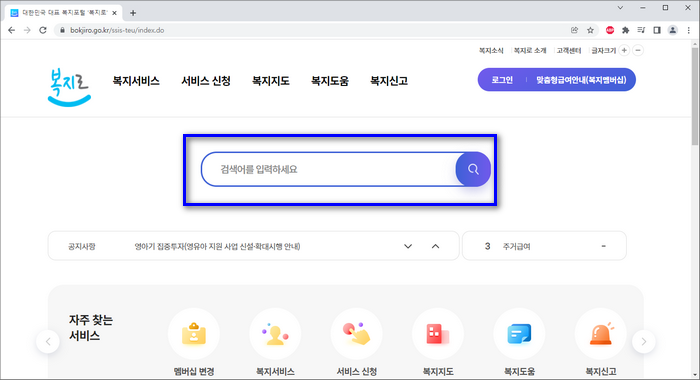700x380 pixels.
Task: Click the 멤버십 변경 icon
Action: (194, 334)
